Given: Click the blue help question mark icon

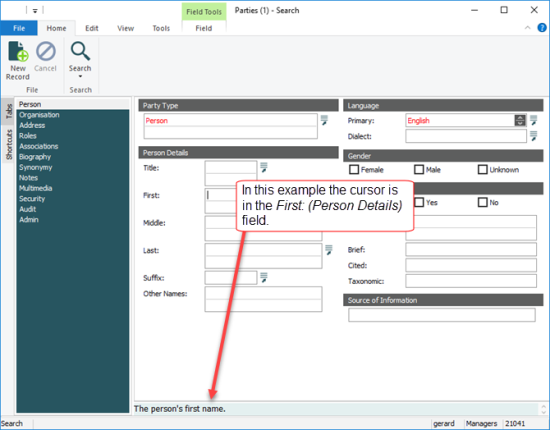Looking at the screenshot, I should 542,28.
